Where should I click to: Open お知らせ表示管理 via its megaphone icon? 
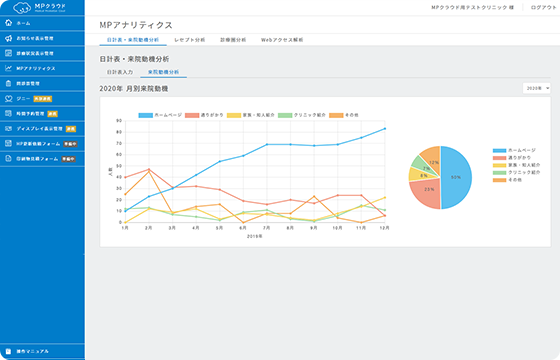[9, 38]
